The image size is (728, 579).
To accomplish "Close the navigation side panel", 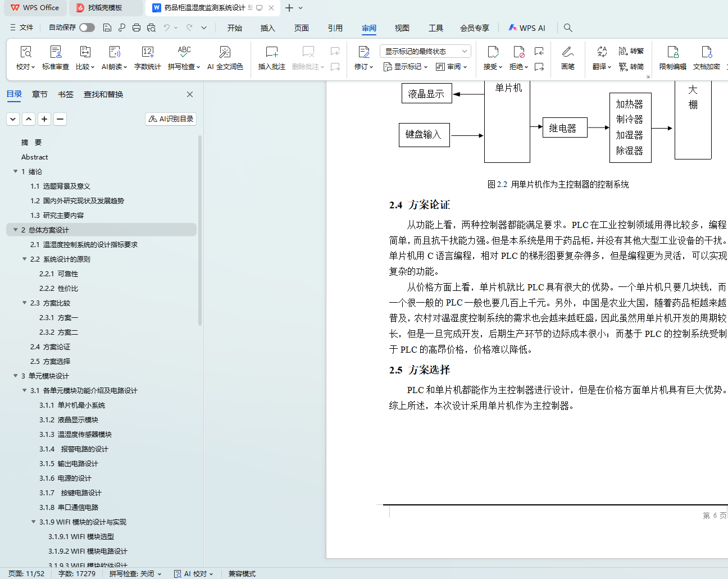I will tap(190, 94).
